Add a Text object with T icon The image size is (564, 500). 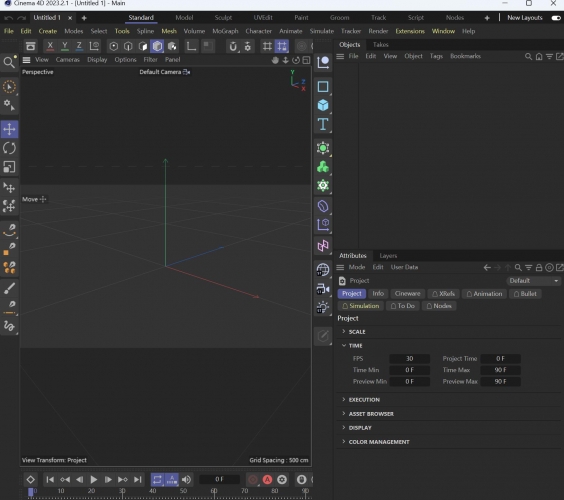pyautogui.click(x=323, y=124)
